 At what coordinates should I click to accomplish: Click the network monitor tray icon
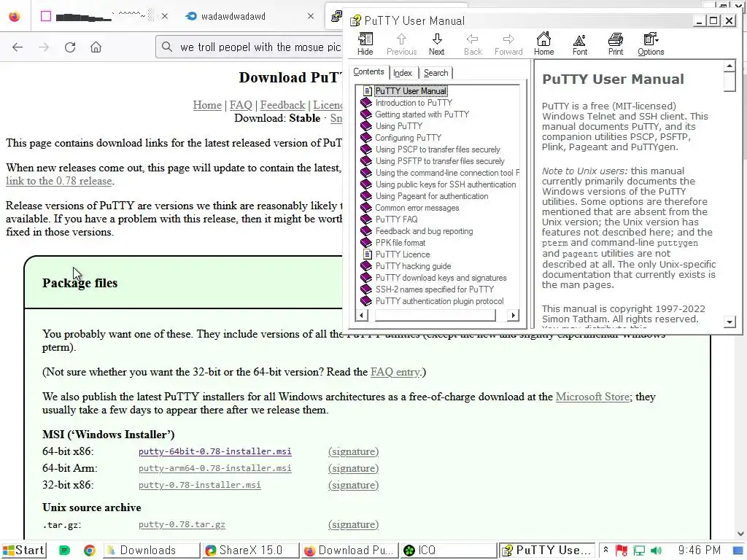[638, 551]
